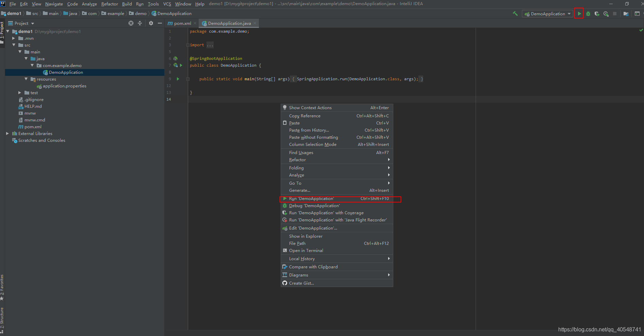Open the Local History submenu
644x336 pixels.
(x=337, y=259)
